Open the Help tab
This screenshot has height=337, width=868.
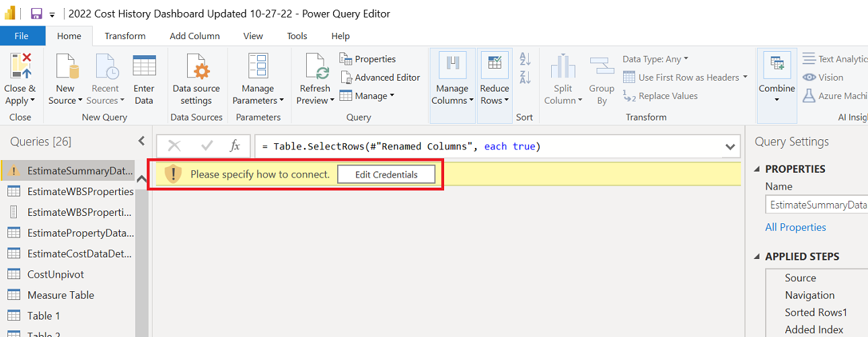340,36
